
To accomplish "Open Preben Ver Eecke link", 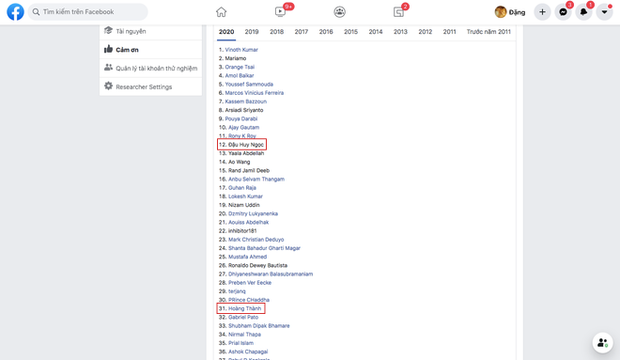I will click(x=250, y=283).
